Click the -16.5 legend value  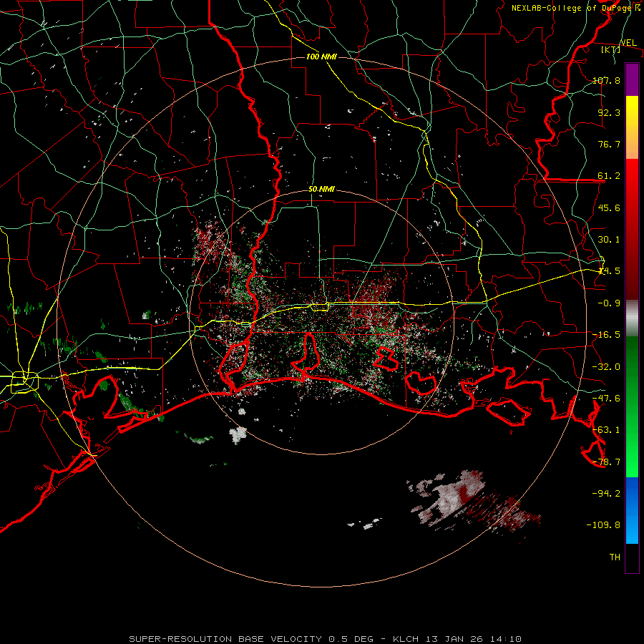pos(606,335)
